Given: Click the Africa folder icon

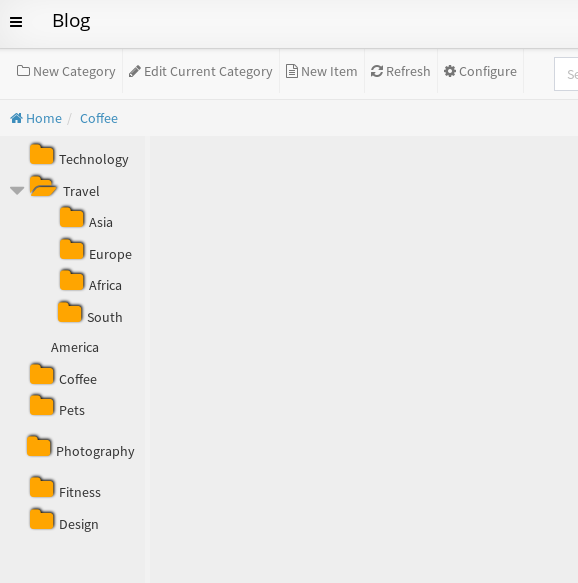Looking at the screenshot, I should (x=72, y=280).
